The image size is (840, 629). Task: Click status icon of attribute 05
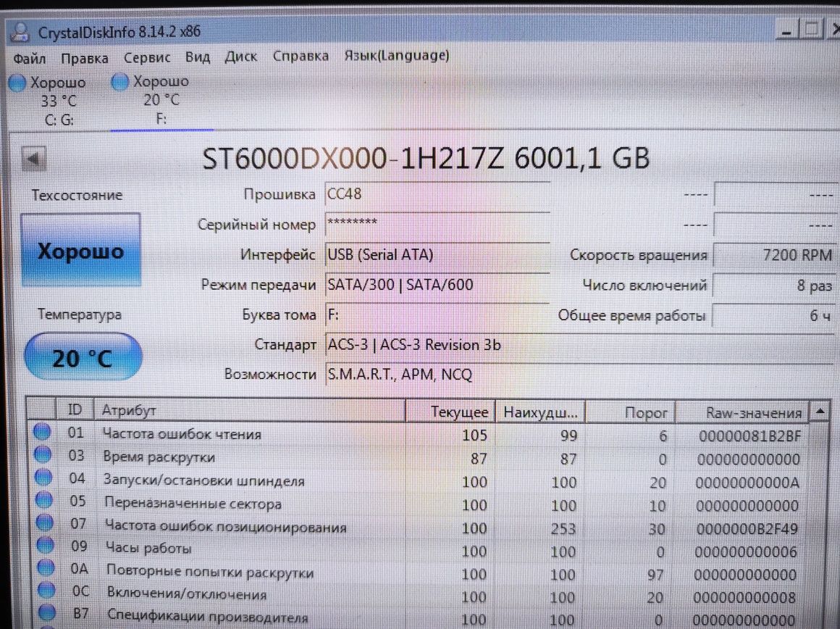(44, 500)
